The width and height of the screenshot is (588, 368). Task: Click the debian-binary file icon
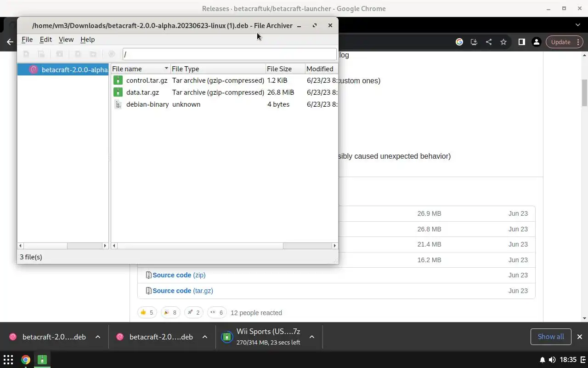[x=118, y=104]
